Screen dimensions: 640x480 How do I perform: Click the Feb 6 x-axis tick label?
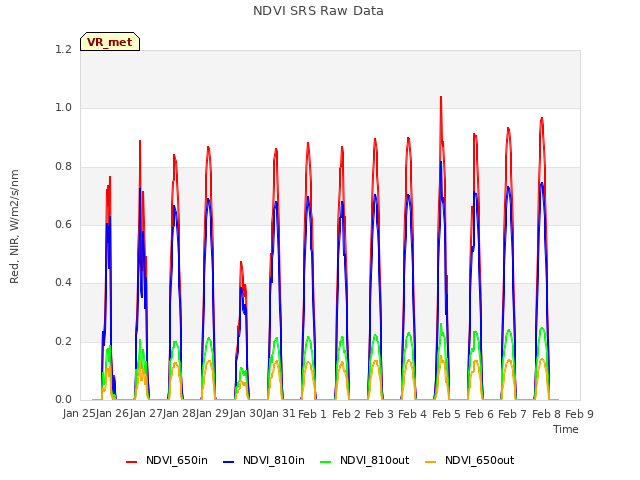click(x=479, y=414)
